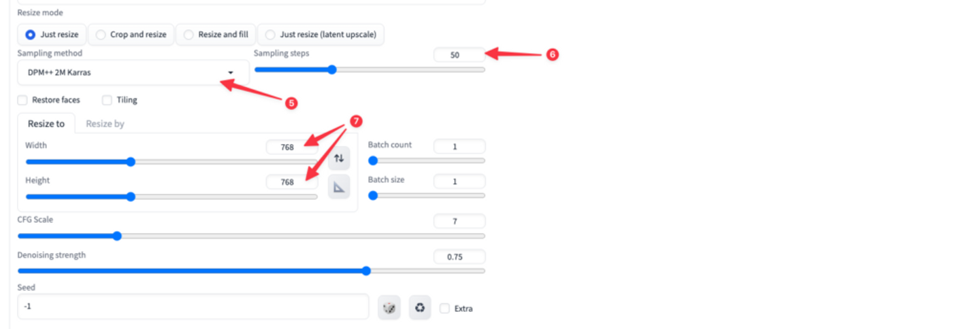Open the Sampling method dropdown
980x329 pixels.
(x=133, y=73)
